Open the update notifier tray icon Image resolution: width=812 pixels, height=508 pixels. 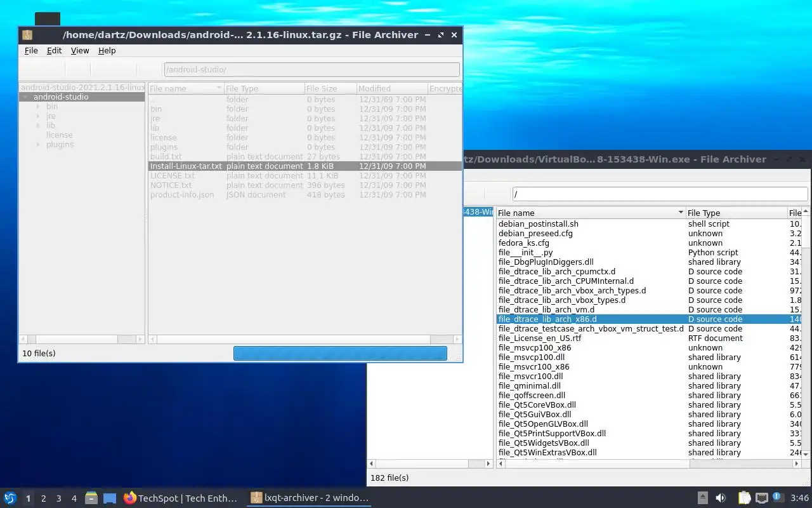[x=778, y=498]
